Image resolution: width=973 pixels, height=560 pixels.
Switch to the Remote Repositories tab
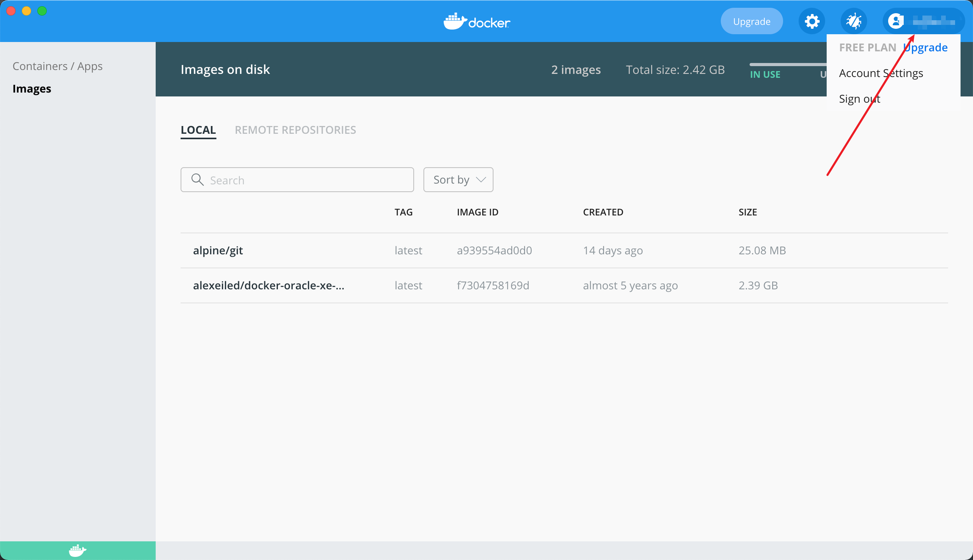point(295,130)
